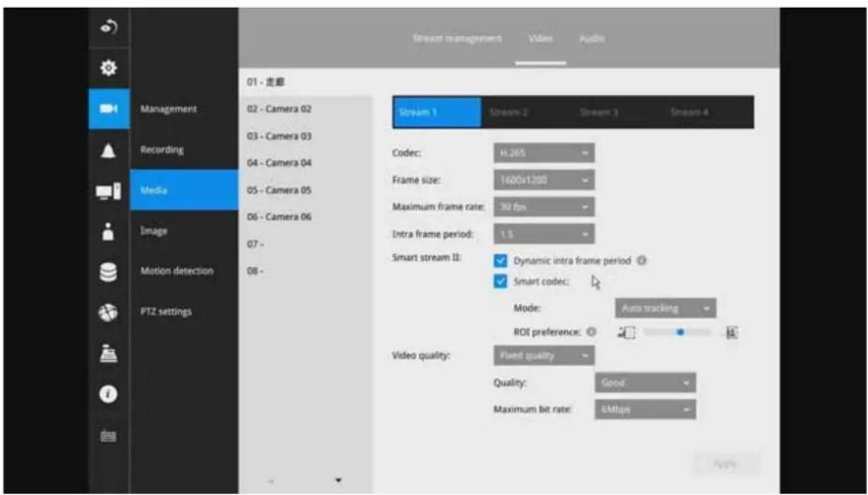The width and height of the screenshot is (868, 495).
Task: Click the down arrow below camera list
Action: [x=338, y=480]
